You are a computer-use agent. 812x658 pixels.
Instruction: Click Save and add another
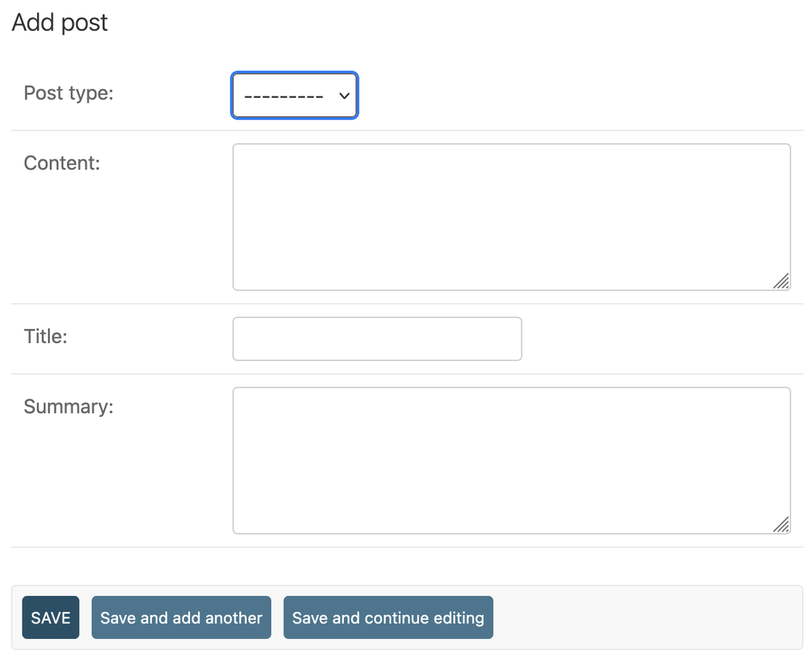coord(181,617)
